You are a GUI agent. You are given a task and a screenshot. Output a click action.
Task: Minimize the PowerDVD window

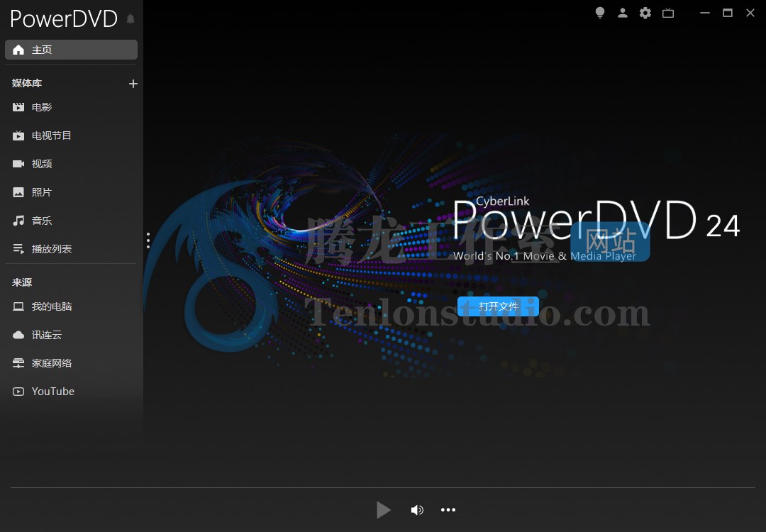click(x=704, y=13)
